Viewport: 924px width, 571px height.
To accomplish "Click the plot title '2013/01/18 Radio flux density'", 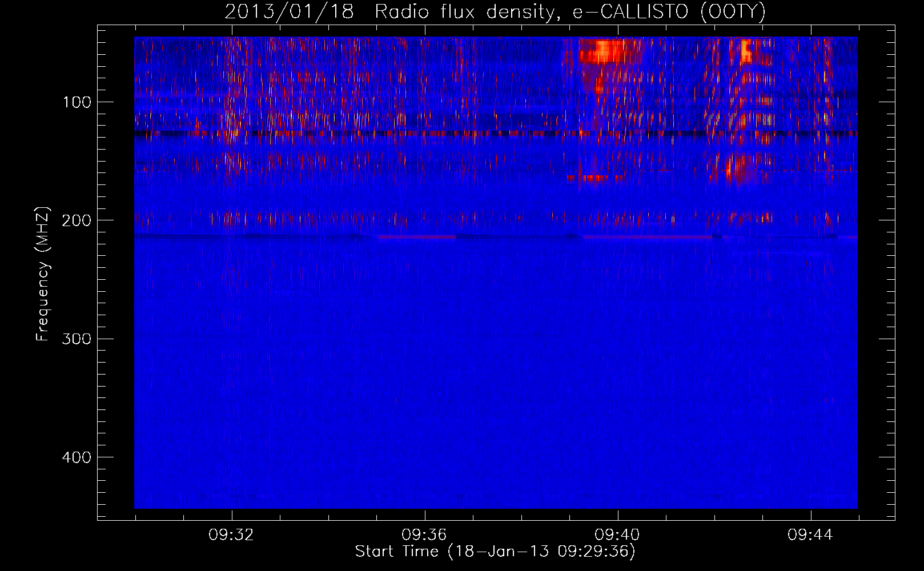I will pyautogui.click(x=495, y=11).
